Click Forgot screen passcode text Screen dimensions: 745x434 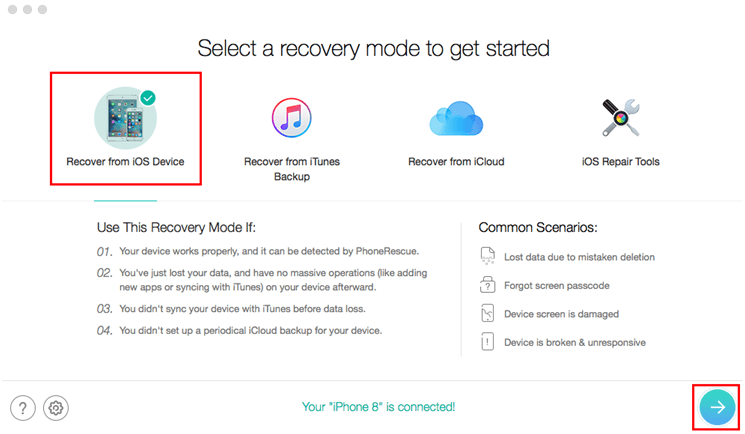pos(556,286)
